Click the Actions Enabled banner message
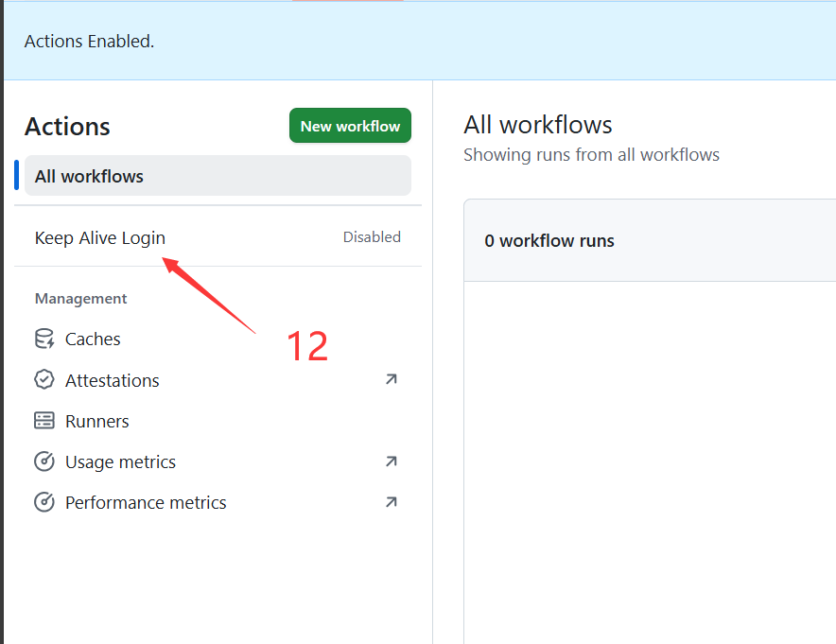 [89, 42]
